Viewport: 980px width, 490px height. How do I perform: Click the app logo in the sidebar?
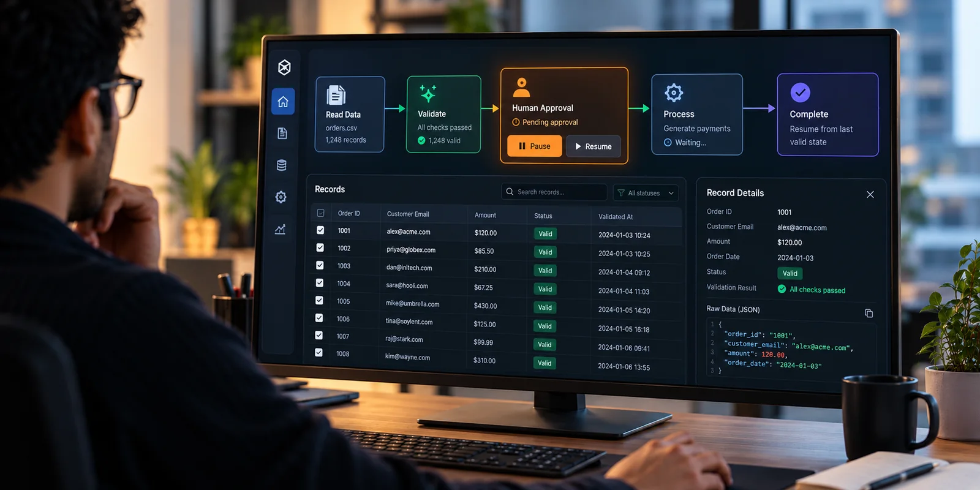click(284, 67)
